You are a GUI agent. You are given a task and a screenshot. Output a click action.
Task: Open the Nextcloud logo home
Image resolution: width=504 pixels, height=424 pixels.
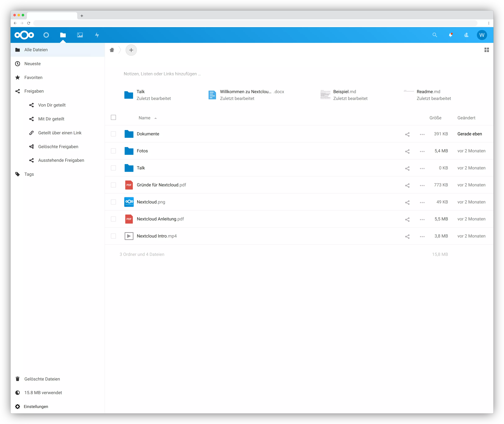tap(24, 35)
